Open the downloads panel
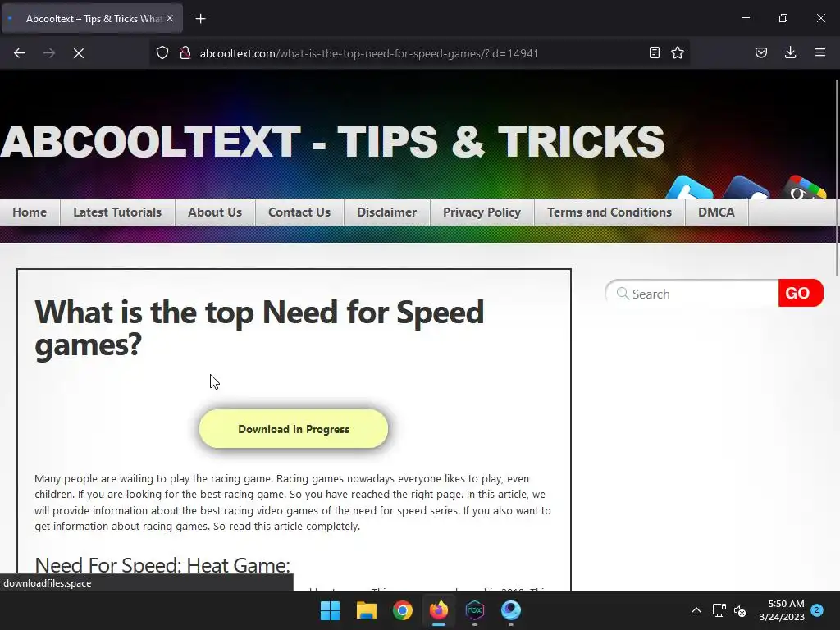The image size is (840, 630). point(790,52)
